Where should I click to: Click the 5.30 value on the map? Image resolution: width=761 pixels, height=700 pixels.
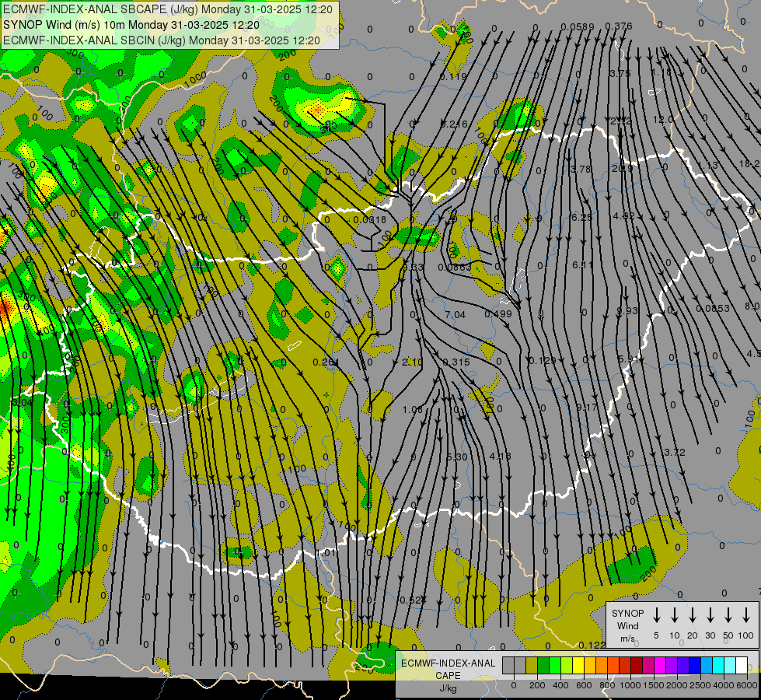(x=457, y=457)
